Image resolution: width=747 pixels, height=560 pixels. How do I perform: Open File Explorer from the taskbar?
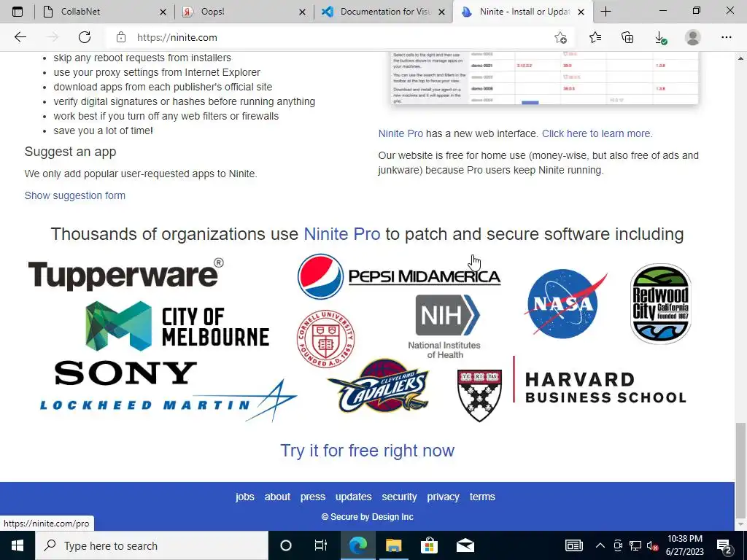point(393,545)
